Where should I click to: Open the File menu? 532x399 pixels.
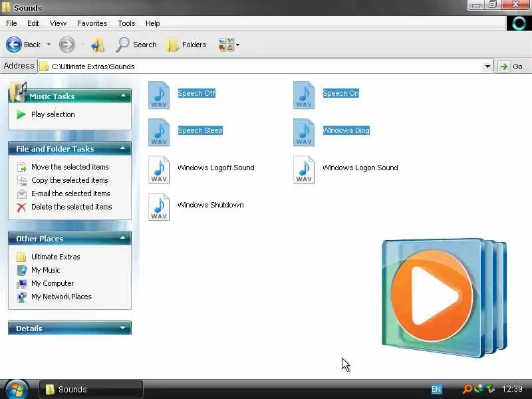pos(11,23)
